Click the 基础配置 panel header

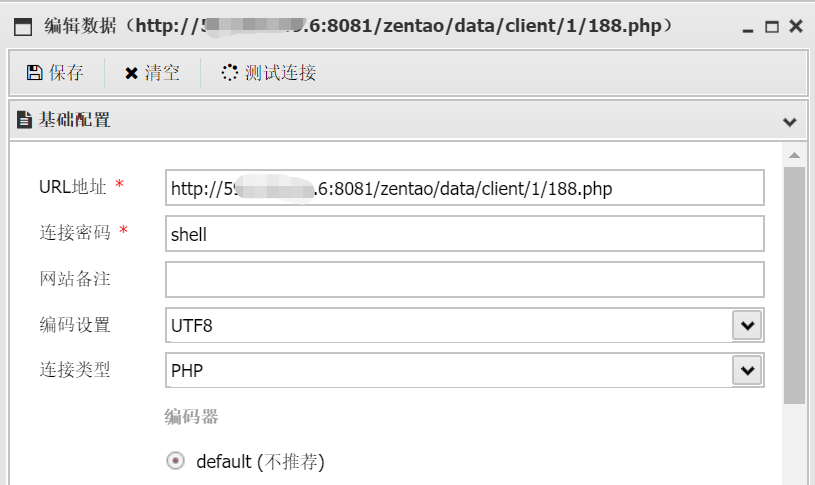(400, 121)
